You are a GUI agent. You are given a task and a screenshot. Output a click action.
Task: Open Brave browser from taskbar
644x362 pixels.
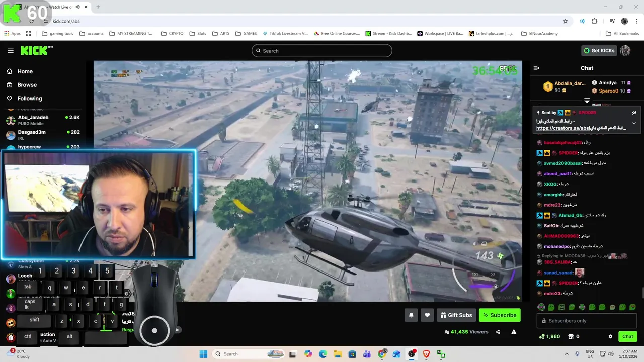coord(427,354)
